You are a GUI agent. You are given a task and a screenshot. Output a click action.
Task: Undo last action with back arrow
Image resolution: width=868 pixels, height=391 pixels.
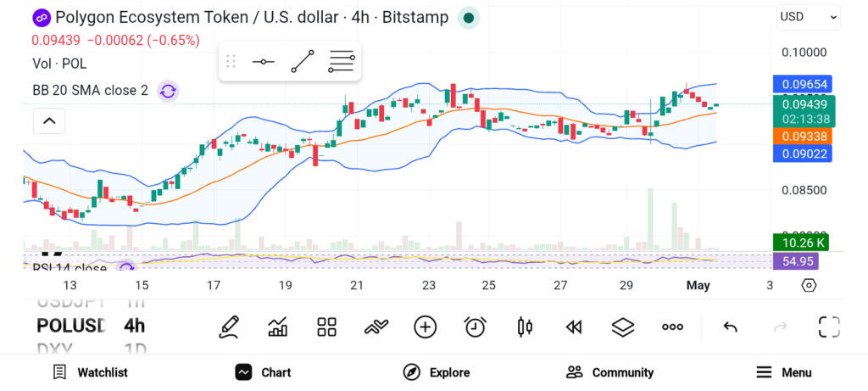(730, 327)
